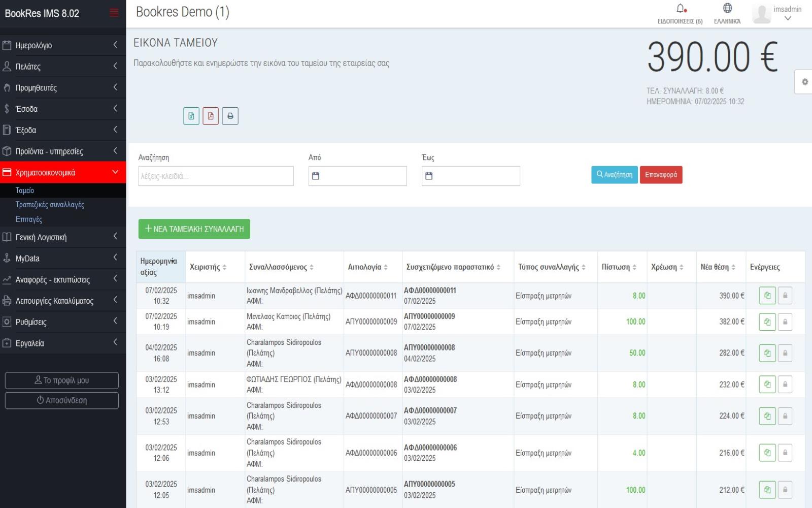
Task: Click copy icon for row ΑΠΥ00000000008
Action: (767, 353)
